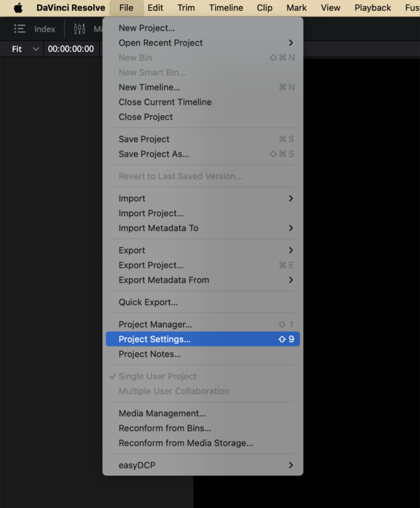This screenshot has width=420, height=508.
Task: Open the DaVinci Resolve app menu
Action: [x=71, y=8]
